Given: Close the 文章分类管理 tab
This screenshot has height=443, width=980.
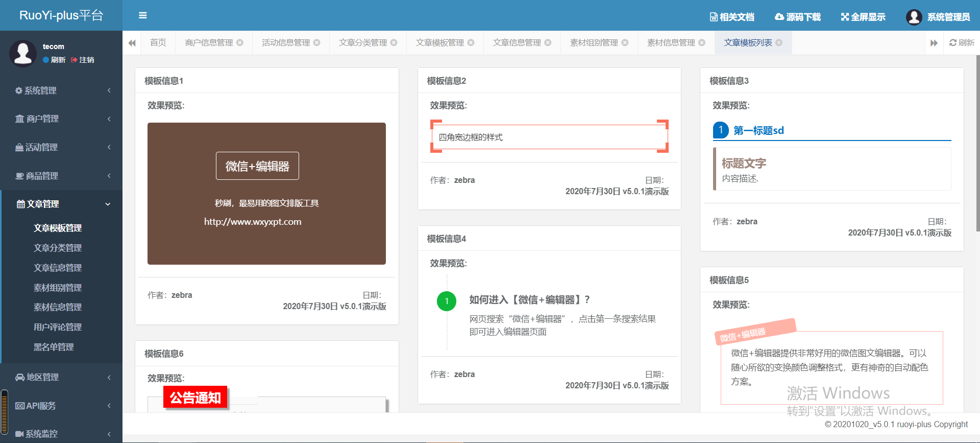Looking at the screenshot, I should tap(394, 42).
